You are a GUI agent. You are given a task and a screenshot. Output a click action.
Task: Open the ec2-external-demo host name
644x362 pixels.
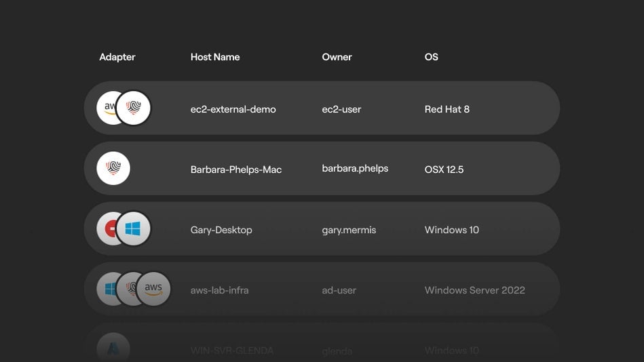point(233,109)
